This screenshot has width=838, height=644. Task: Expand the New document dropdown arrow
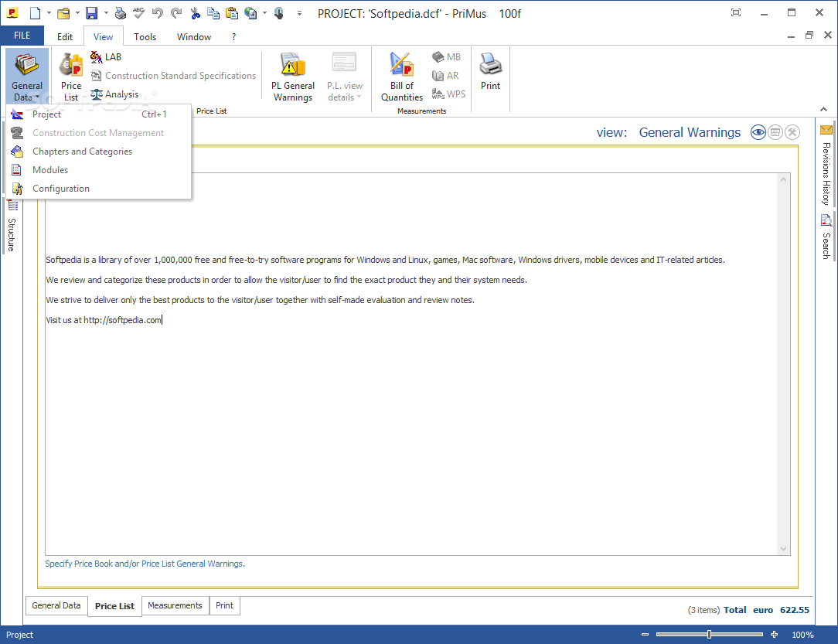point(49,13)
